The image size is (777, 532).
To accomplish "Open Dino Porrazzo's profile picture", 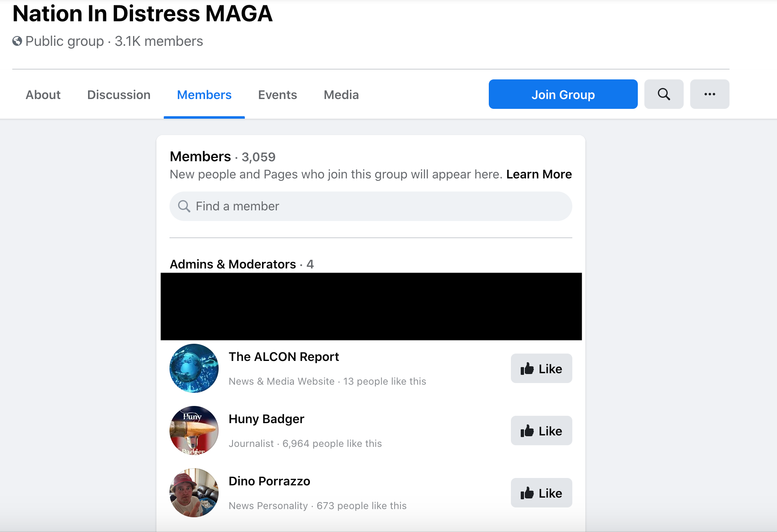I will [194, 493].
